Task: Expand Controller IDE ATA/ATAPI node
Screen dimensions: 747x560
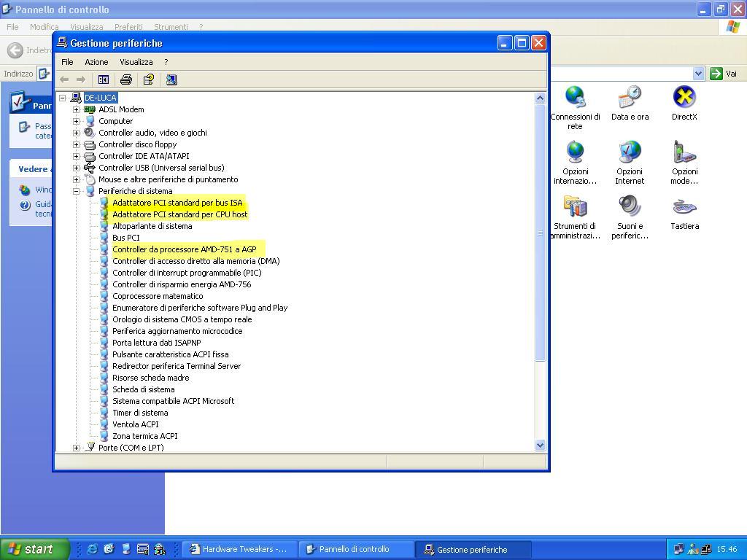Action: (x=76, y=156)
